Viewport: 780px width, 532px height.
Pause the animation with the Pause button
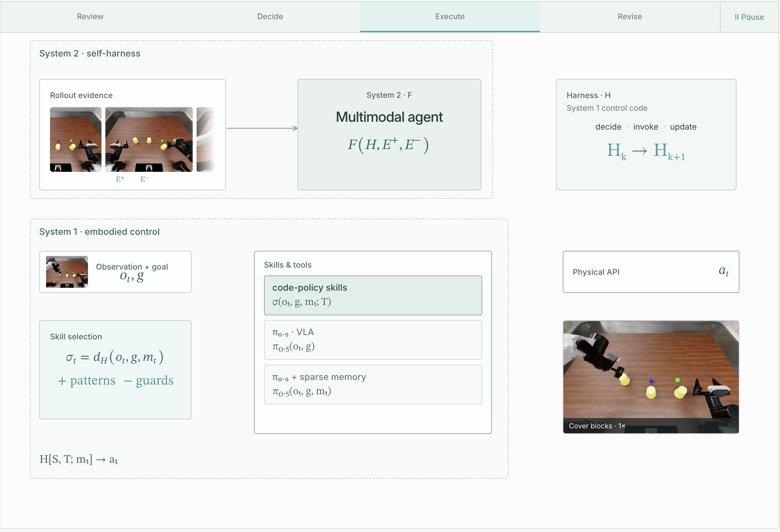tap(749, 17)
